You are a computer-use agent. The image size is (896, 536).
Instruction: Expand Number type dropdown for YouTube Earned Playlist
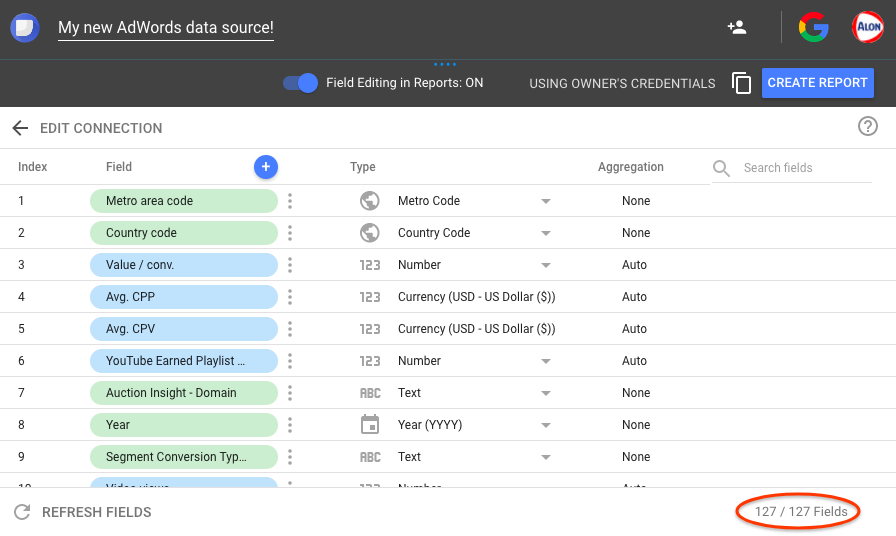click(x=546, y=361)
